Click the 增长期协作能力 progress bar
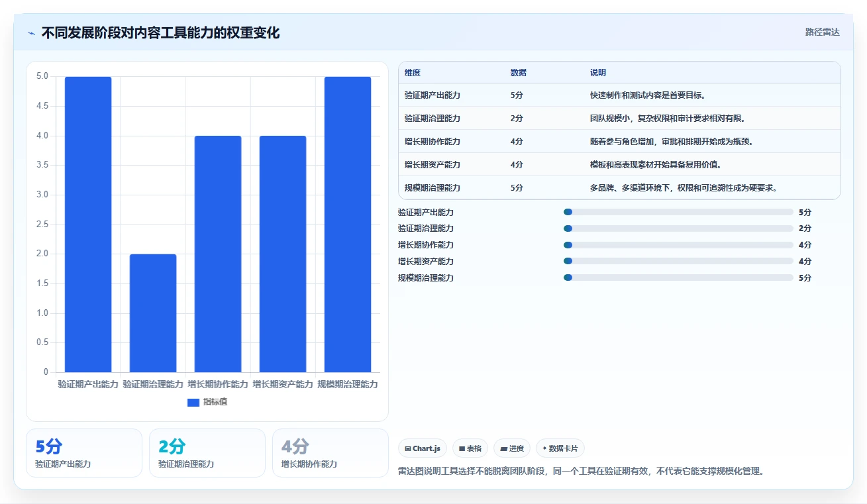The image size is (867, 504). coord(678,245)
